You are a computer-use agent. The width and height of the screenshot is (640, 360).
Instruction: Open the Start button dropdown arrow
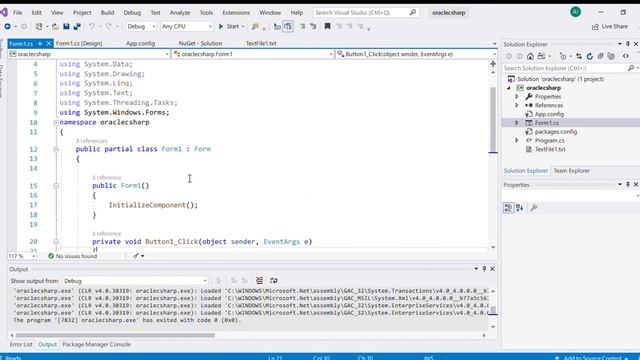243,27
